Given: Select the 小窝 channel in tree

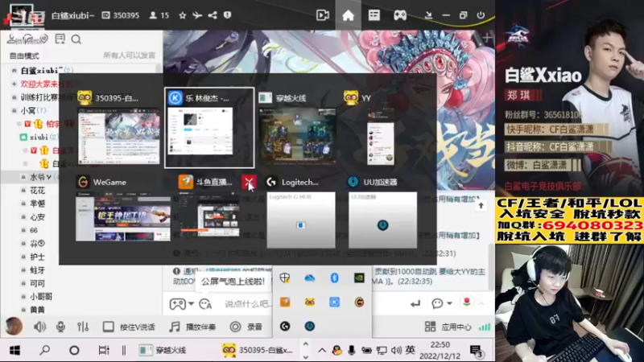Looking at the screenshot, I should [33, 110].
